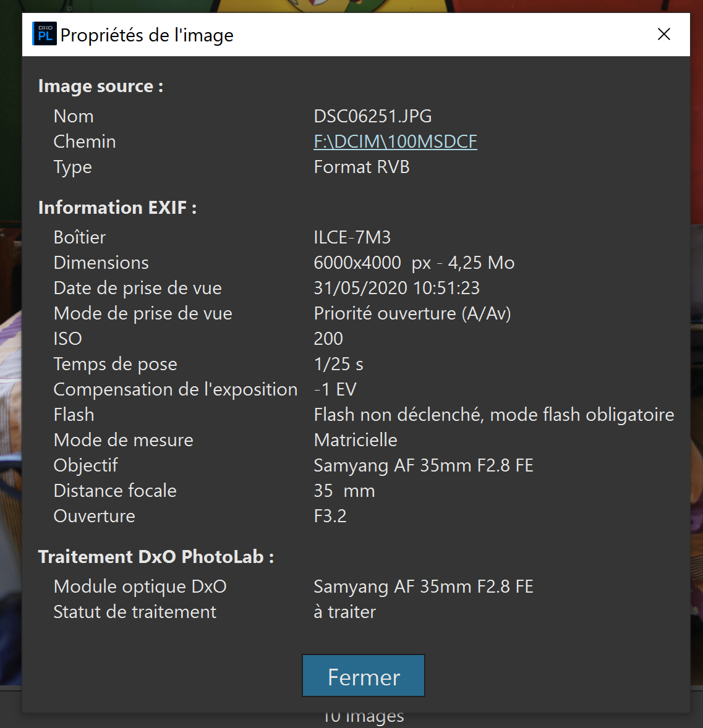The height and width of the screenshot is (728, 703).
Task: Click the Objectif row's Samyang lens value
Action: click(x=424, y=466)
